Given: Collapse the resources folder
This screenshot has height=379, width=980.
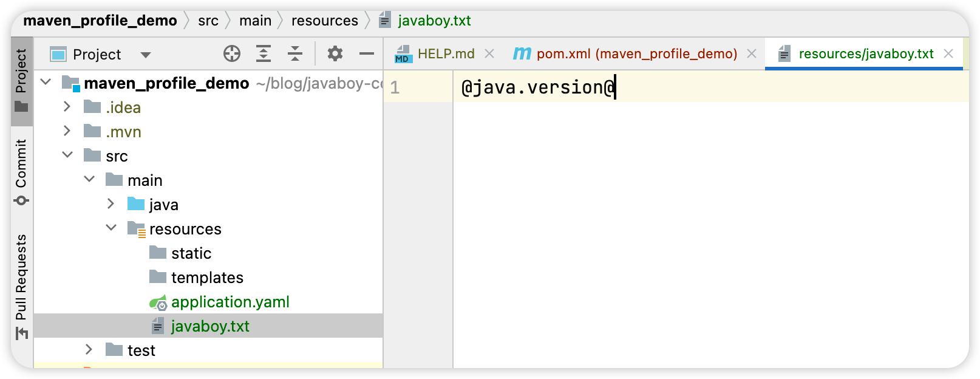Looking at the screenshot, I should [x=111, y=228].
